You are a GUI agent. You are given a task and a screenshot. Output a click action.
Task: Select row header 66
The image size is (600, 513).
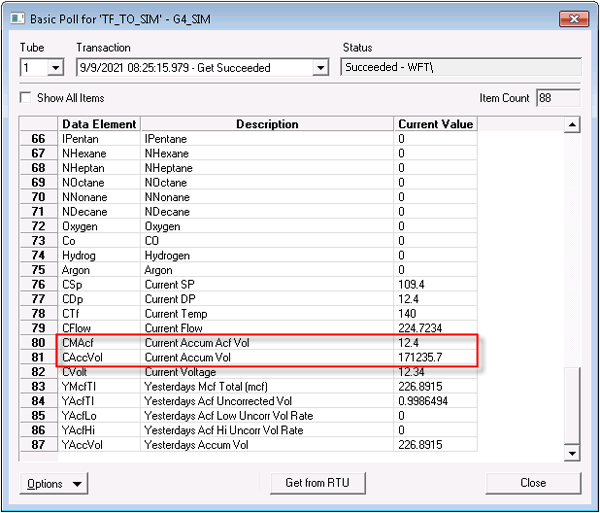click(38, 138)
